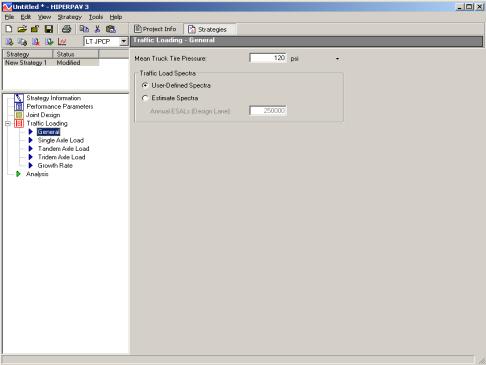
Task: Click the Paste clipboard icon
Action: 111,29
